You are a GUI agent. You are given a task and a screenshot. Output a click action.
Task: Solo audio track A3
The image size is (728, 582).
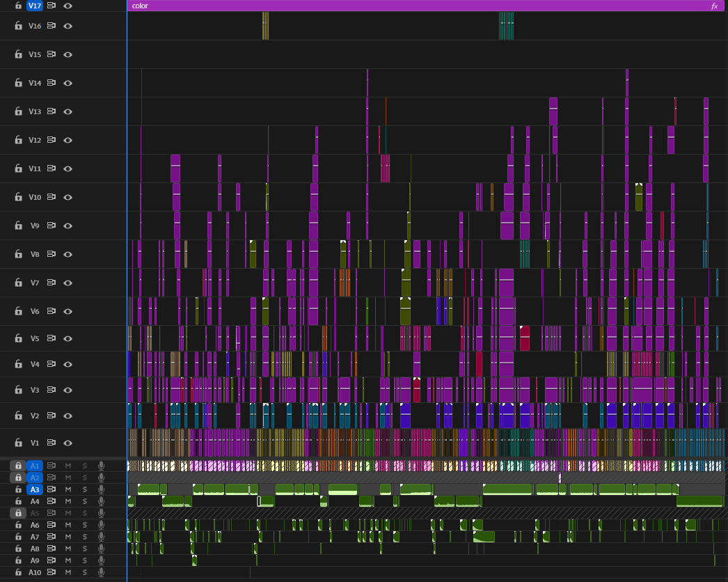84,489
